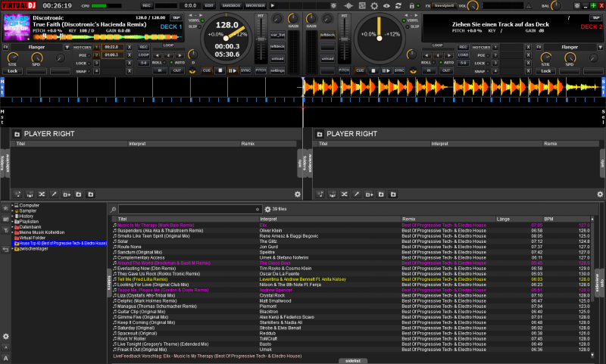Switch to the BROWSER tab
The image size is (606, 364).
coord(254,5)
